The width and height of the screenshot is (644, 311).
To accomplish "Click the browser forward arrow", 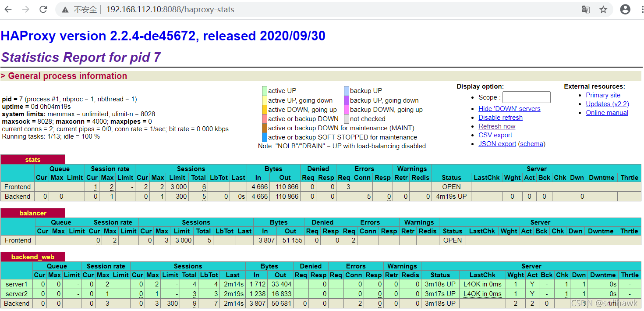I will 26,9.
